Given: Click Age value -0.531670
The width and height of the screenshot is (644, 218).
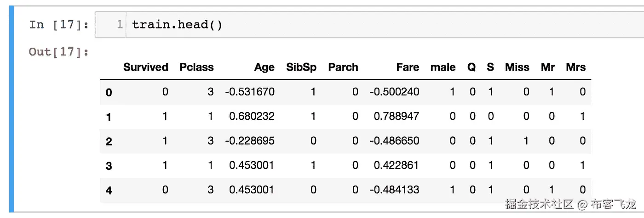Looking at the screenshot, I should 250,92.
